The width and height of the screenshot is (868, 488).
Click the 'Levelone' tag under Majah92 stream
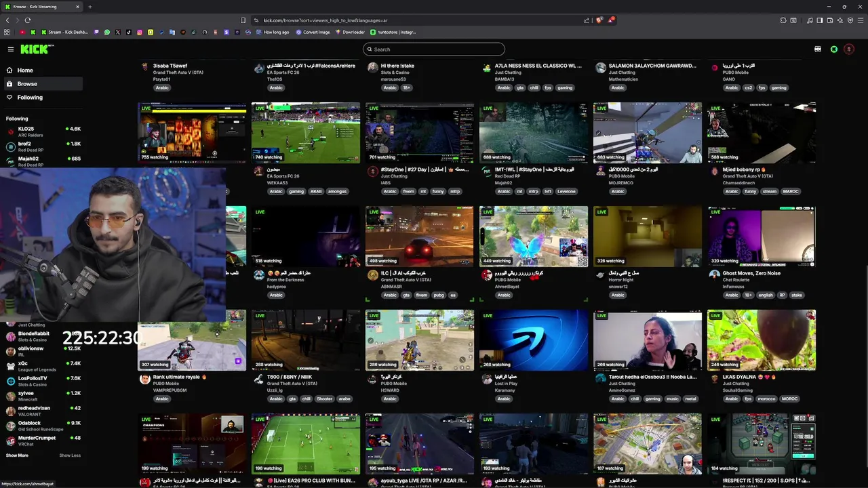pos(566,191)
